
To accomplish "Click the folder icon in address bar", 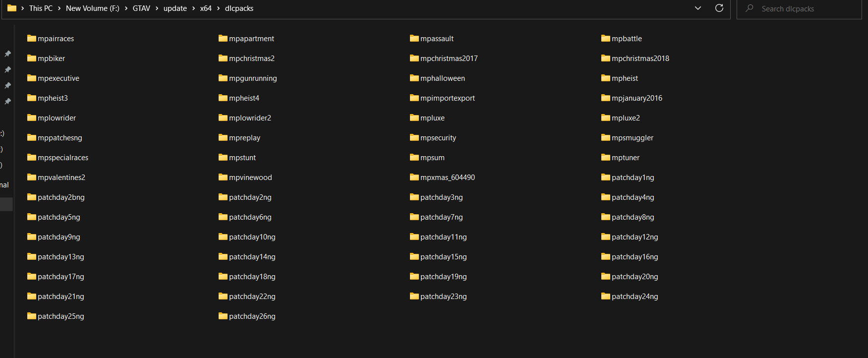I will [x=12, y=8].
